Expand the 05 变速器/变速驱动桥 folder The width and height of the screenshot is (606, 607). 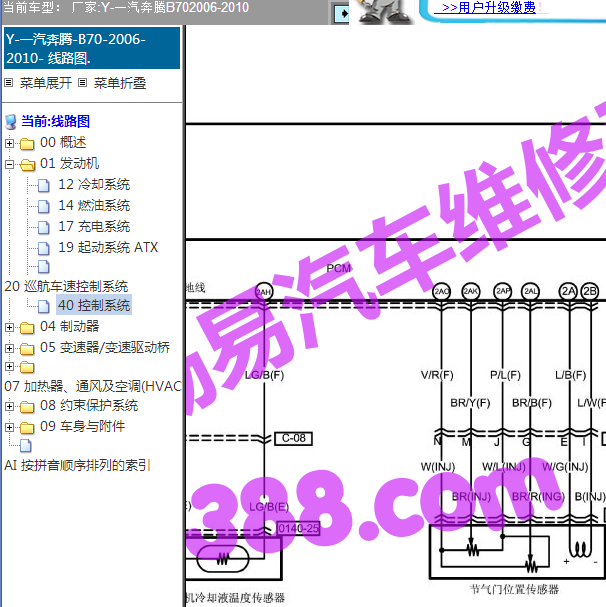(9, 348)
